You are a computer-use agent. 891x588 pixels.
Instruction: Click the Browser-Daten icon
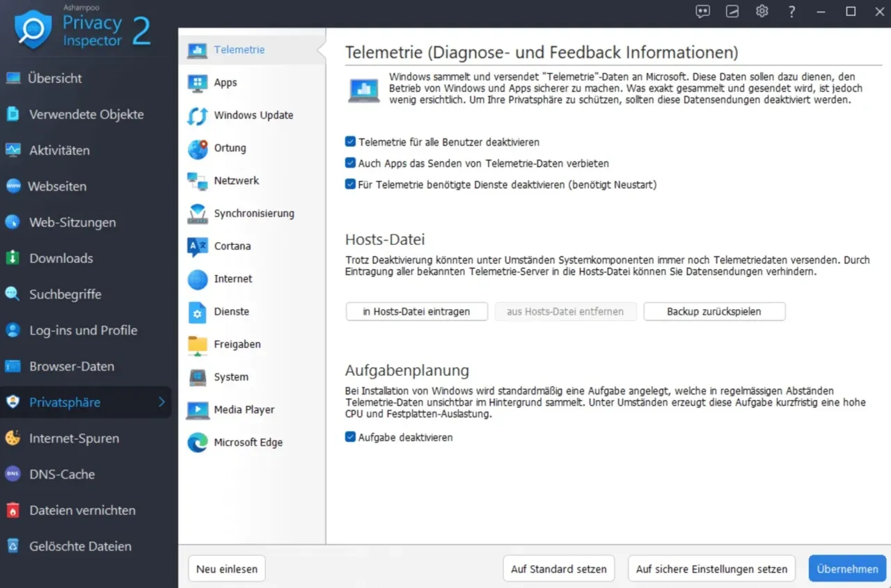[13, 366]
